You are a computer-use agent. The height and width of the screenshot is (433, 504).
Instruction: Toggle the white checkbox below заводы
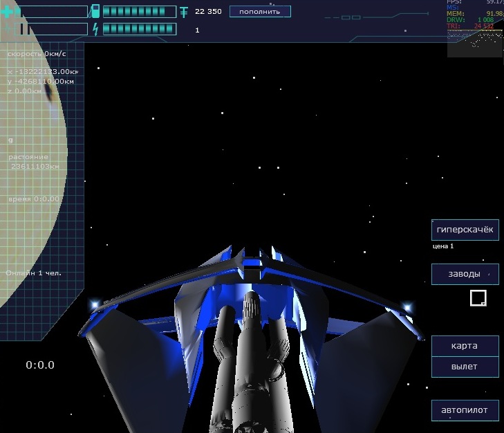(x=478, y=298)
